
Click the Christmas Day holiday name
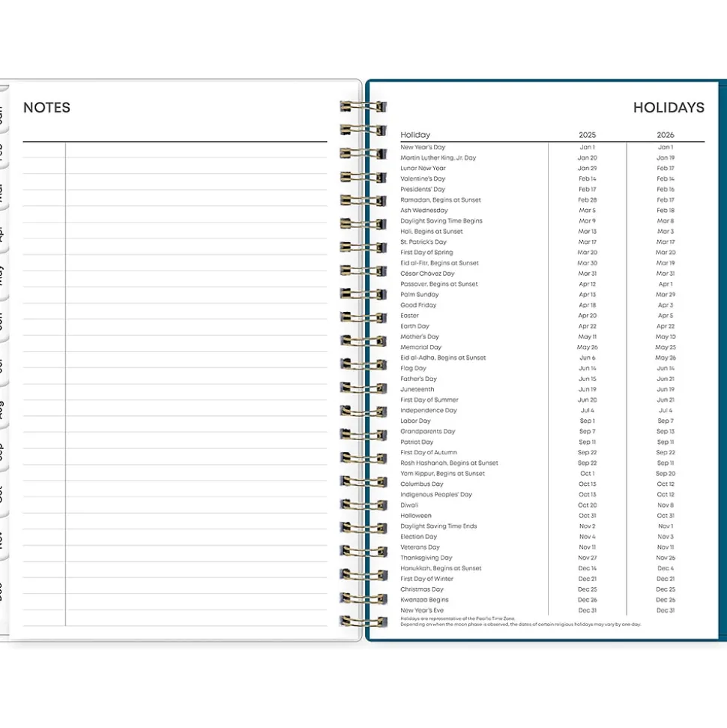point(422,589)
